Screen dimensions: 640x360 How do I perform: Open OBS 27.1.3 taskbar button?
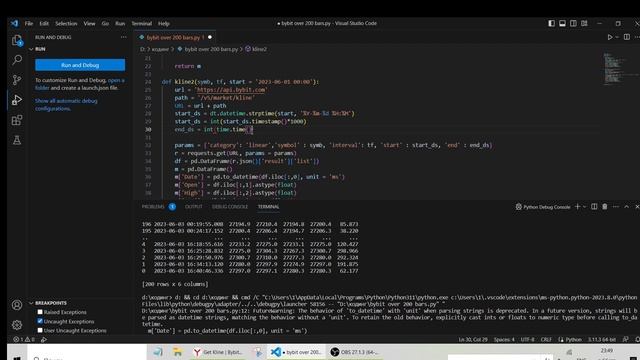click(x=354, y=352)
